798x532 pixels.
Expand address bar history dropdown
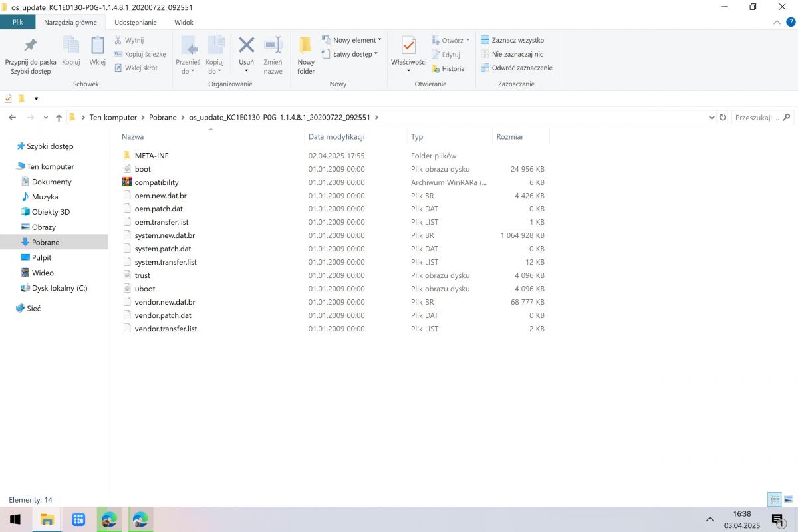point(712,118)
